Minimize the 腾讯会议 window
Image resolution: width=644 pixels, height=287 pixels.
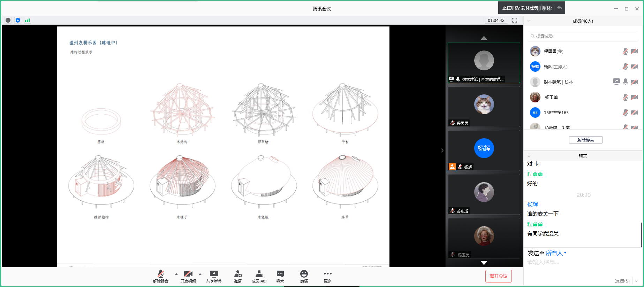tap(616, 9)
